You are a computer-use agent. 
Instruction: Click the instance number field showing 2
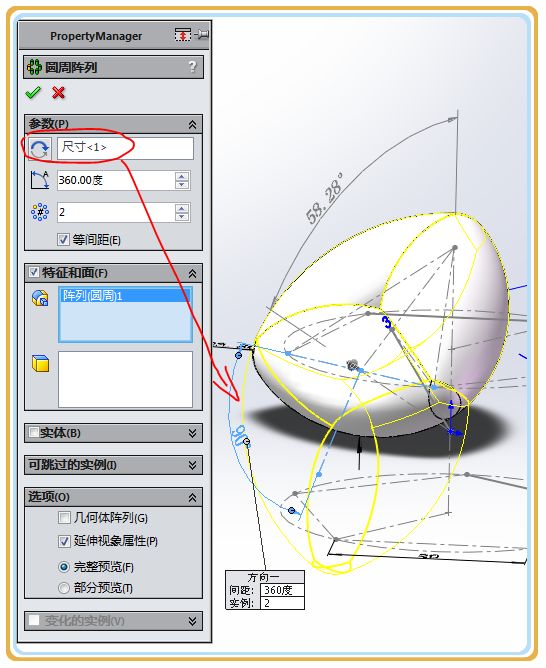point(116,212)
